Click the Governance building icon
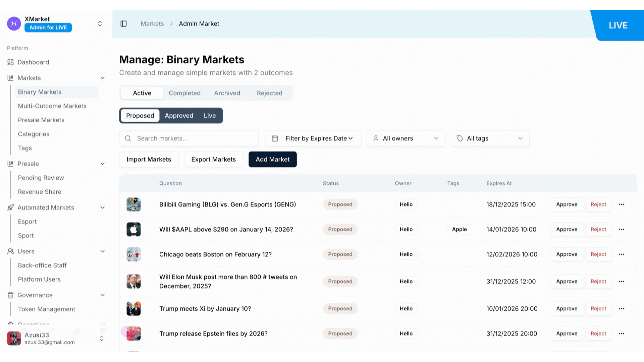The height and width of the screenshot is (362, 644). click(x=10, y=295)
